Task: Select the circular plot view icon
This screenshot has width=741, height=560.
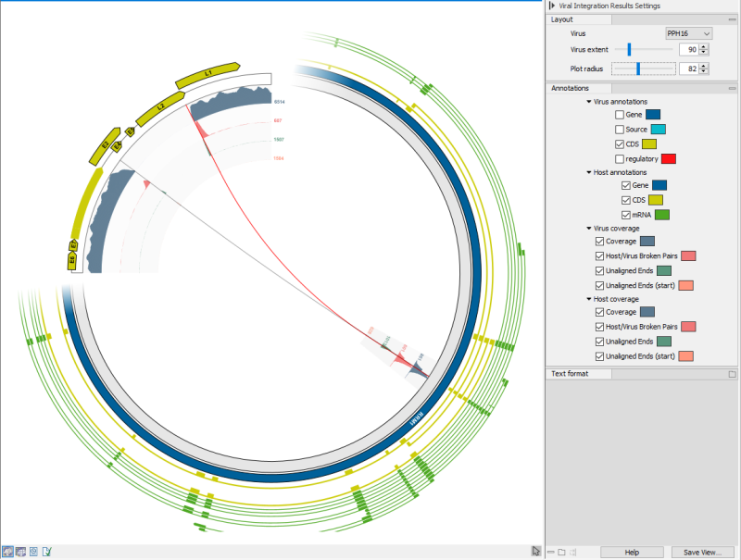Action: coord(8,551)
